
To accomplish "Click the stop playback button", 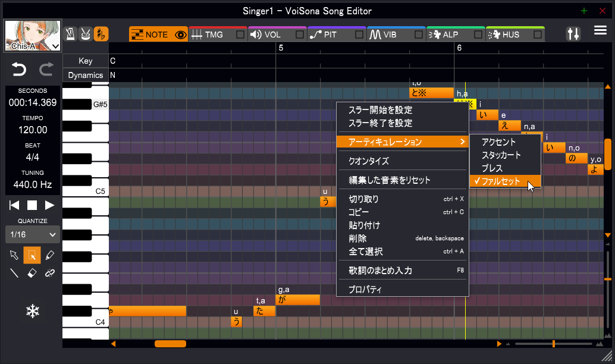I will point(32,205).
